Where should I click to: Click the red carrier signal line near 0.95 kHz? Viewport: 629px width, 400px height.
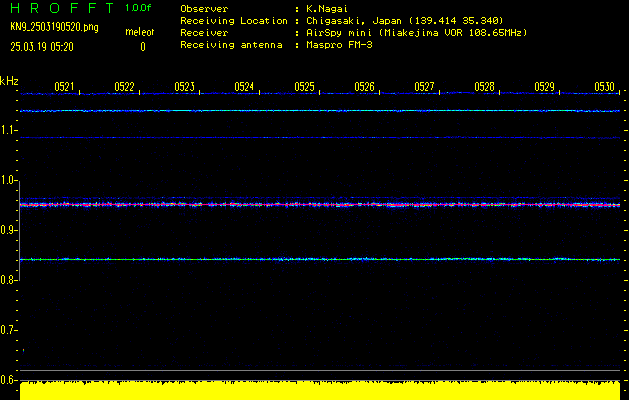coord(320,205)
